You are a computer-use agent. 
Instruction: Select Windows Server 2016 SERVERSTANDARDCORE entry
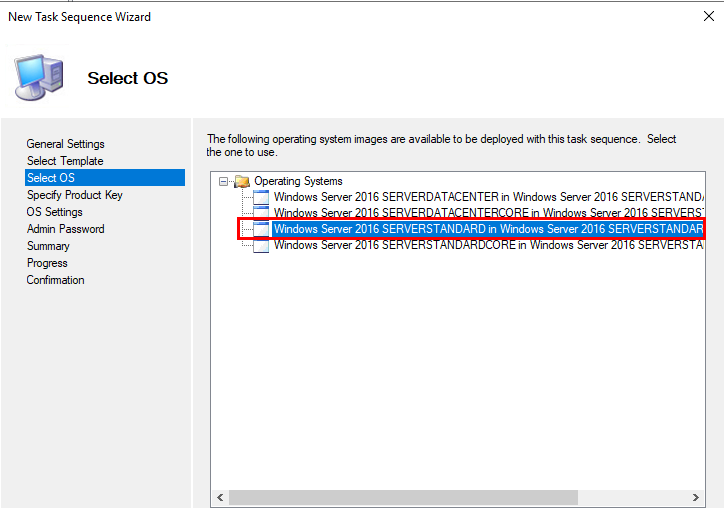point(488,245)
